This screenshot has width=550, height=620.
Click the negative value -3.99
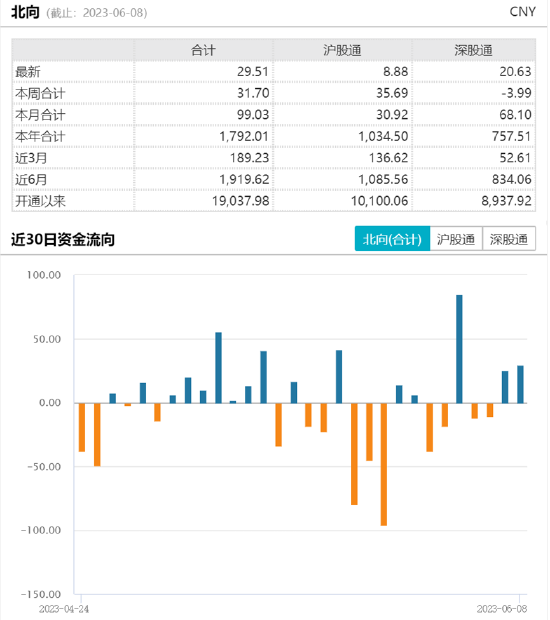coord(516,93)
